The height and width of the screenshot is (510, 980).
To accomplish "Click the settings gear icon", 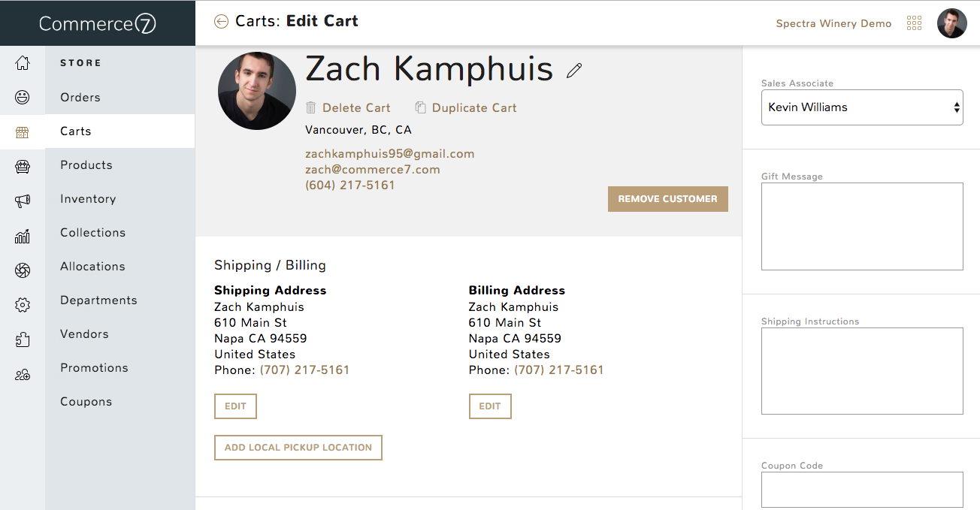I will [23, 305].
